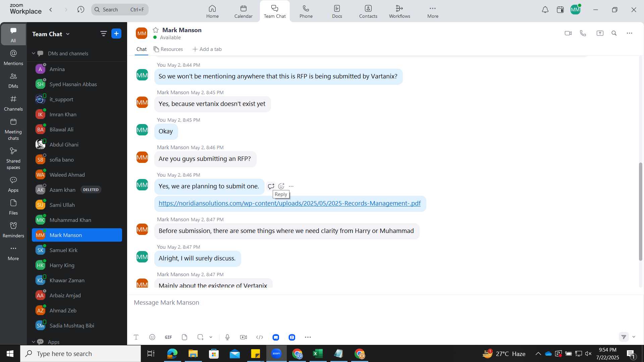Open the Home tab
Screen dimensions: 644x362
tap(212, 11)
